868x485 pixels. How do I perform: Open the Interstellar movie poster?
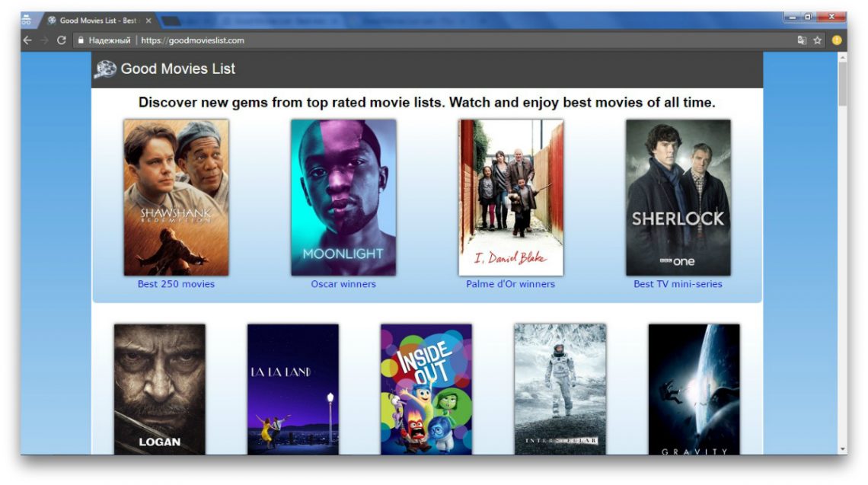click(x=560, y=389)
